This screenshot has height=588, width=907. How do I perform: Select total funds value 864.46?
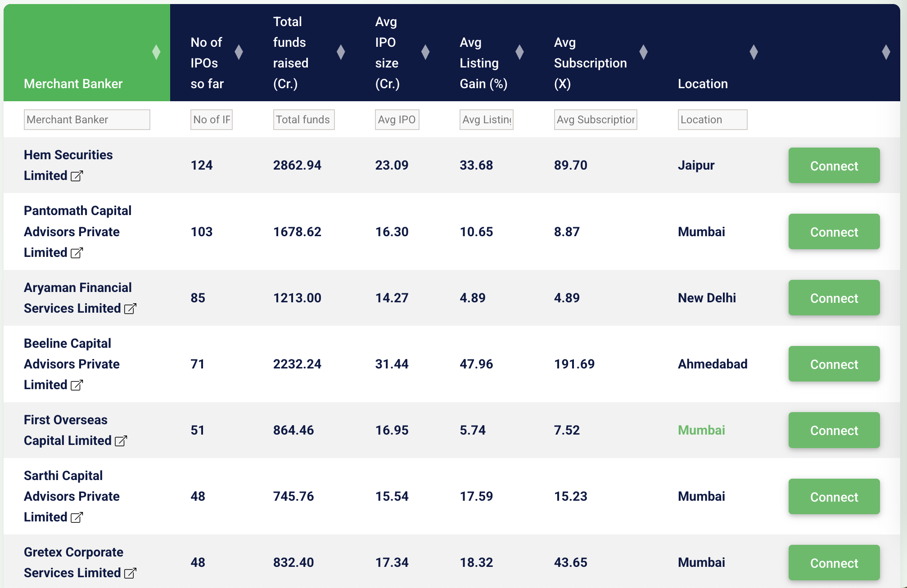click(x=293, y=430)
